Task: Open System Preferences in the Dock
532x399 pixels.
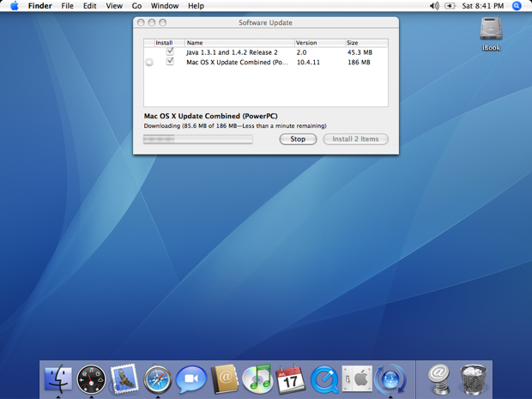Action: pos(357,378)
